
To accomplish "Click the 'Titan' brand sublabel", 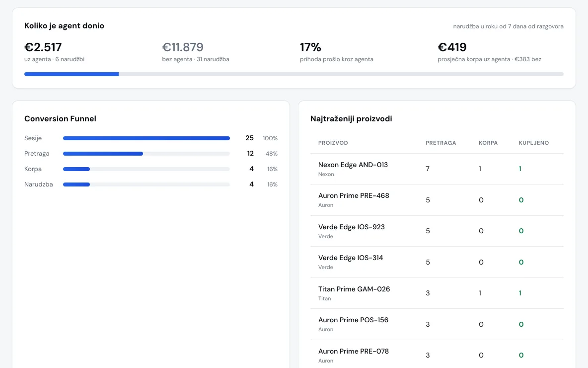I will click(325, 298).
